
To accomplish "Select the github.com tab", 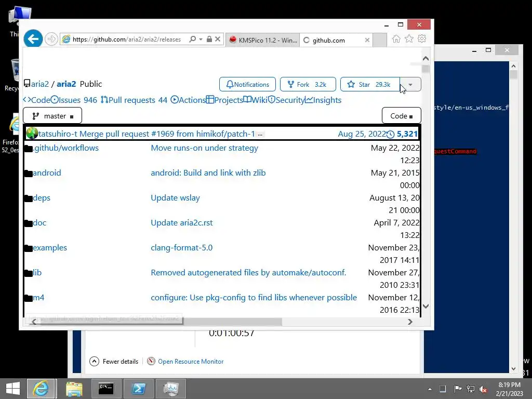I will click(336, 40).
